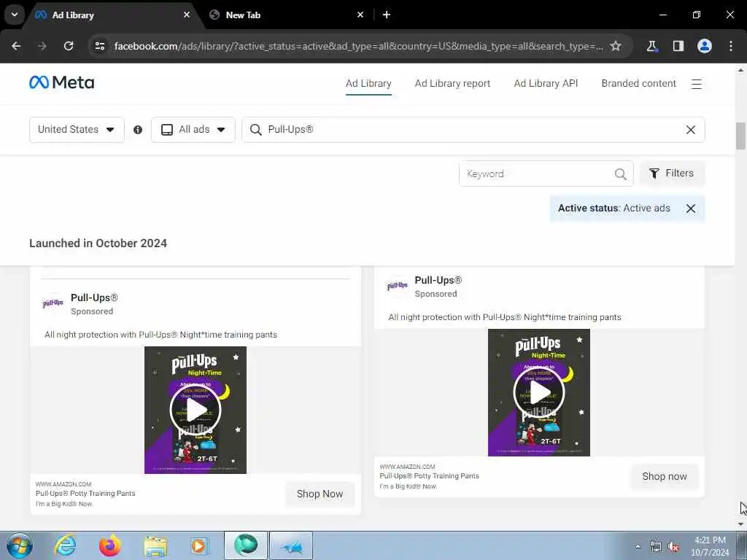Click the Launched in October 2024 heading
This screenshot has height=560, width=747.
98,244
